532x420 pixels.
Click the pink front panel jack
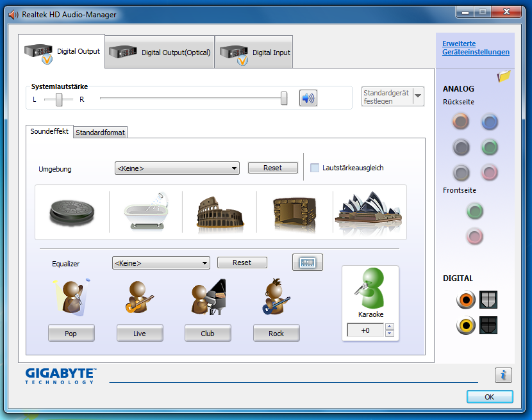(475, 237)
